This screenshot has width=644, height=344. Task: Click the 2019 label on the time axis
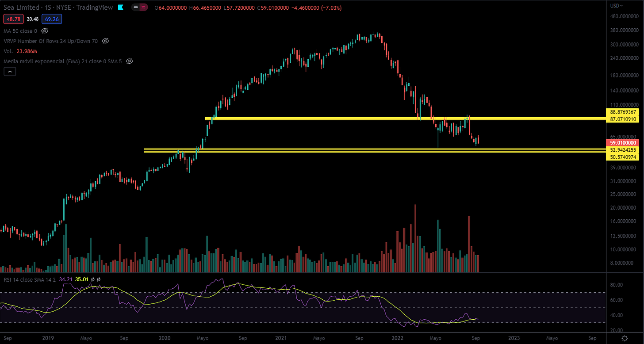click(48, 338)
